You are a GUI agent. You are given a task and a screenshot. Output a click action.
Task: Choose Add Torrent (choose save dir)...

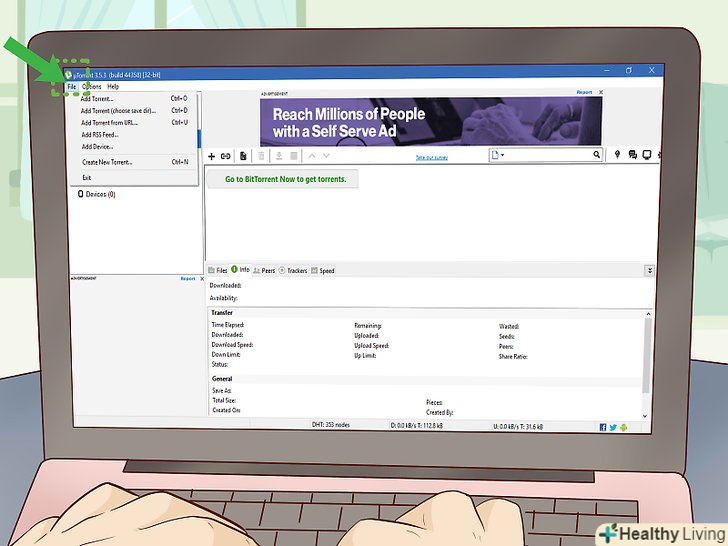click(x=134, y=111)
